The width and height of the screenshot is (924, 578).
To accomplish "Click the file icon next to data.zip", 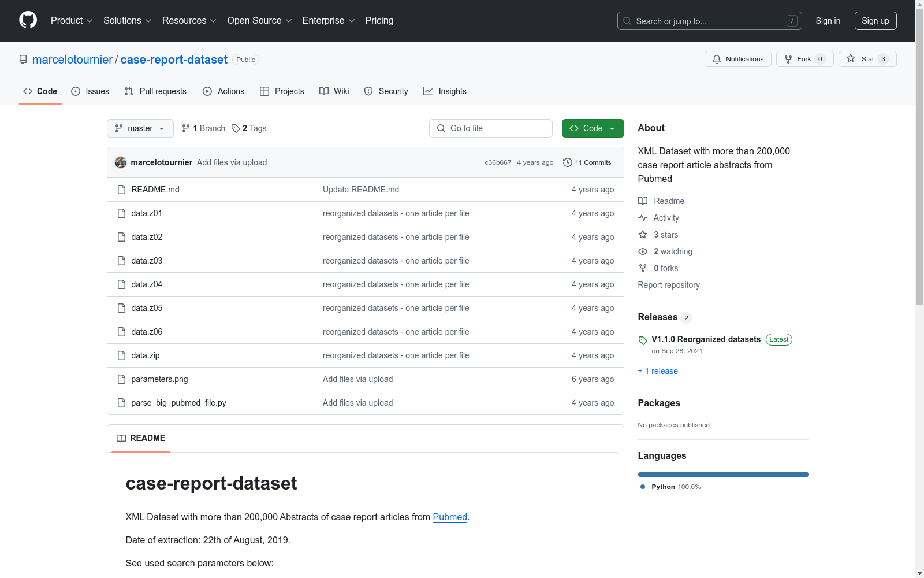I will pos(121,355).
